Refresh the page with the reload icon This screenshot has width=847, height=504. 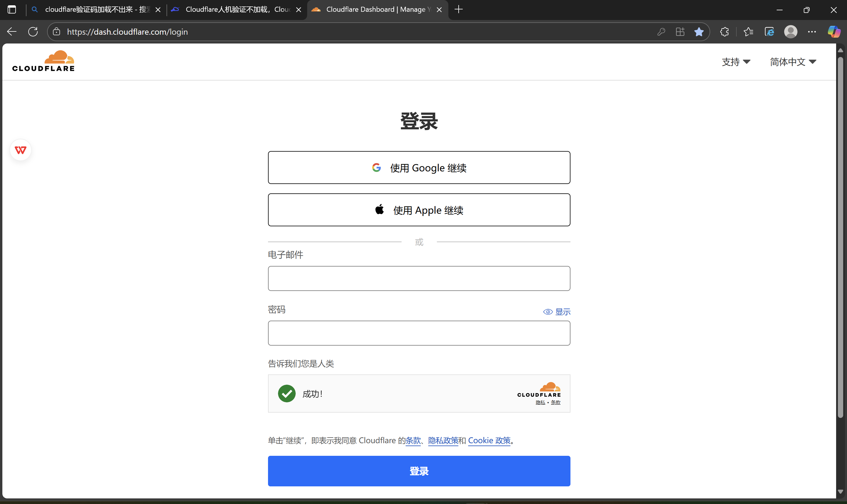coord(33,32)
